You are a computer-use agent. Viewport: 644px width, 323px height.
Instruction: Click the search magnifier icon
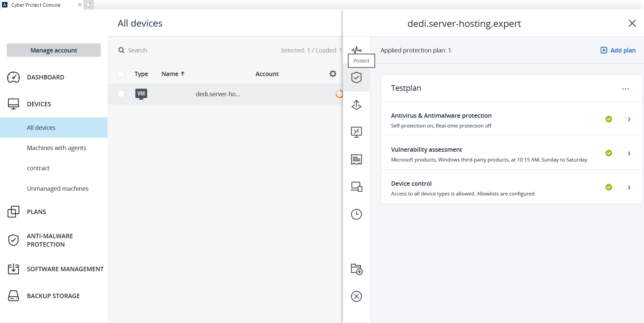(121, 50)
